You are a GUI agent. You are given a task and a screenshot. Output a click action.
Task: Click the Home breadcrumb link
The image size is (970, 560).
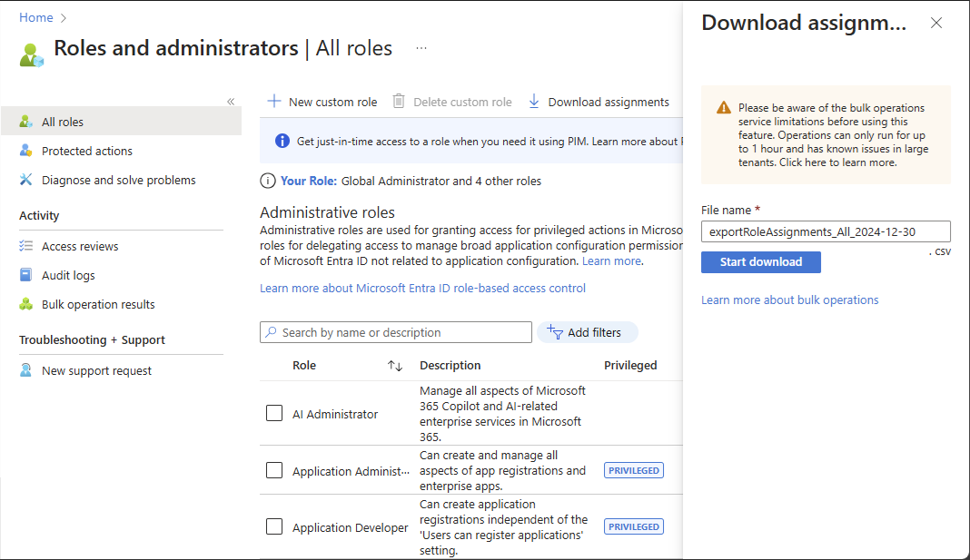click(x=36, y=17)
